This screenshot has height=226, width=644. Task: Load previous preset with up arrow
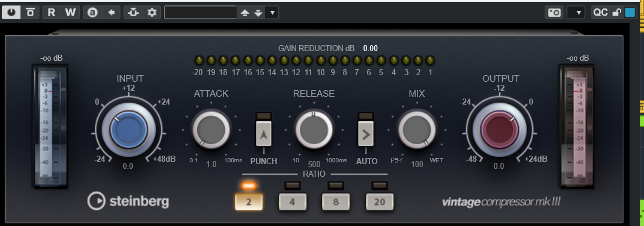pos(245,13)
